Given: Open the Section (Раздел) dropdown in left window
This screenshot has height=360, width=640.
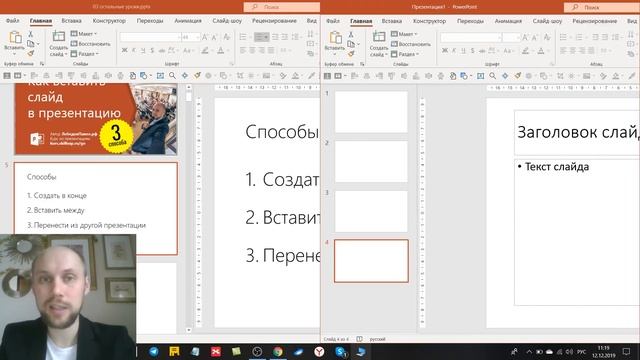Looking at the screenshot, I should [85, 53].
